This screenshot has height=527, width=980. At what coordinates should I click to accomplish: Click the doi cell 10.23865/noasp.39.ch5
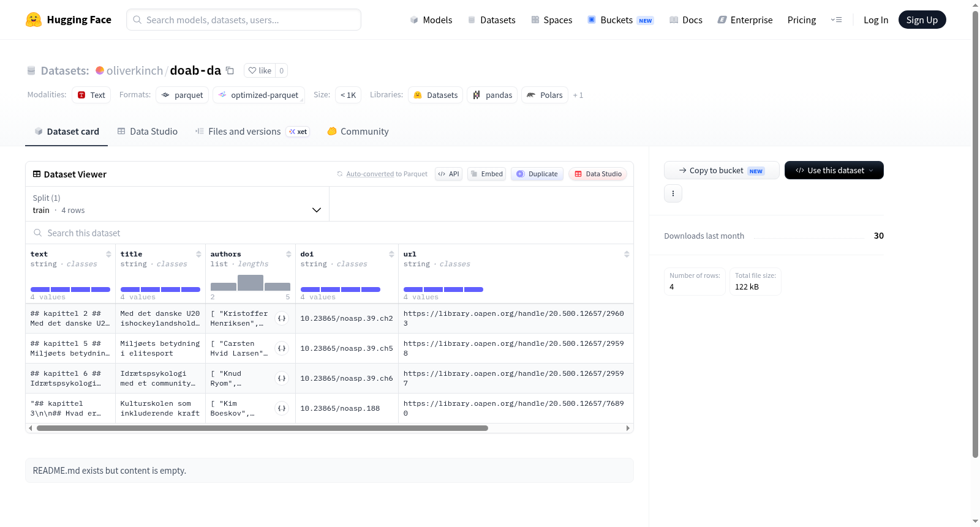click(x=347, y=348)
